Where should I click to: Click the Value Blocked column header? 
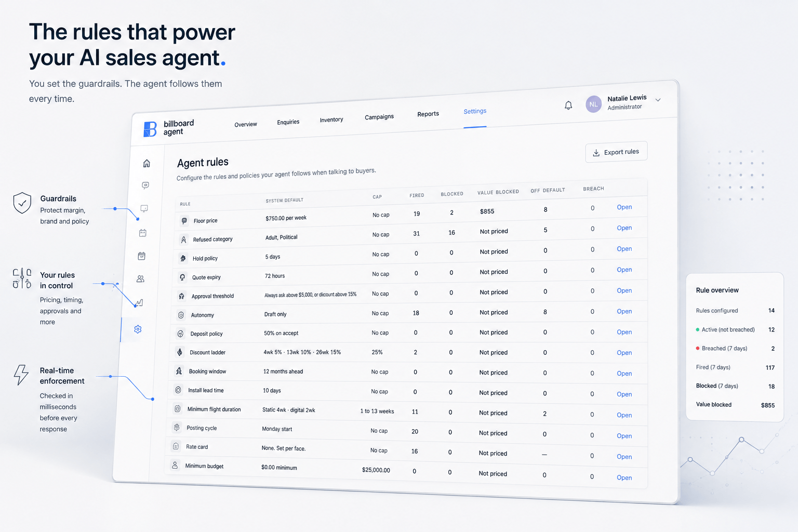498,192
